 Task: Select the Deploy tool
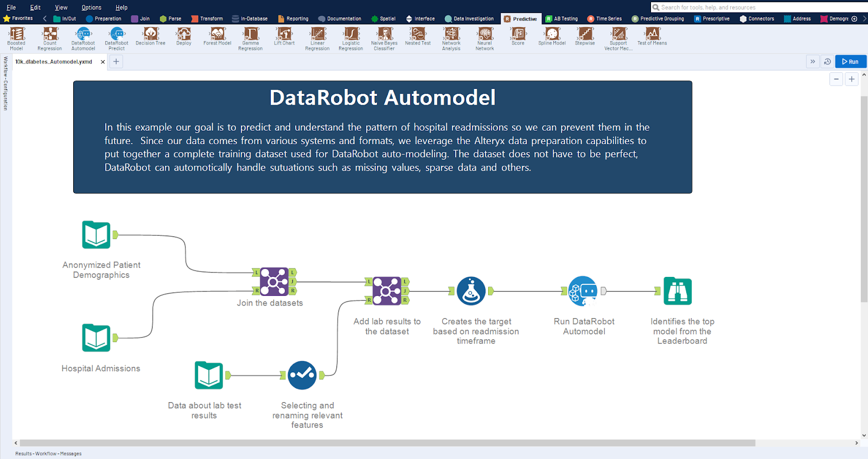click(184, 36)
